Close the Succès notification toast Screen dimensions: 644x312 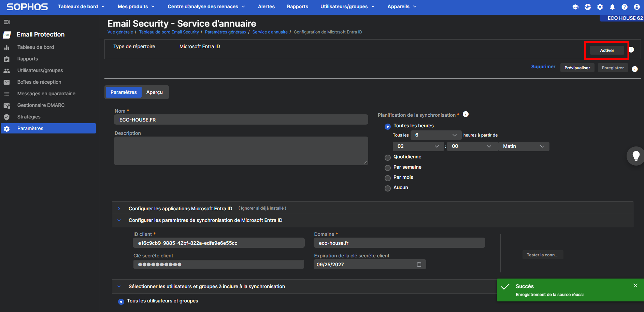coord(635,285)
